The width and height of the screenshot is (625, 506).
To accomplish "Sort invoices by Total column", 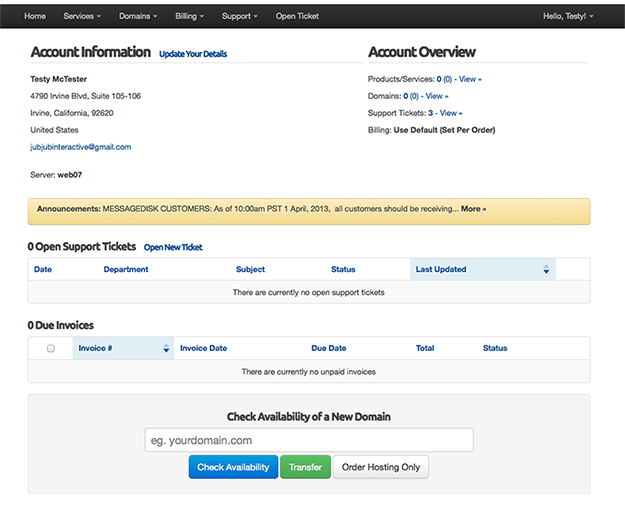I will tap(425, 348).
